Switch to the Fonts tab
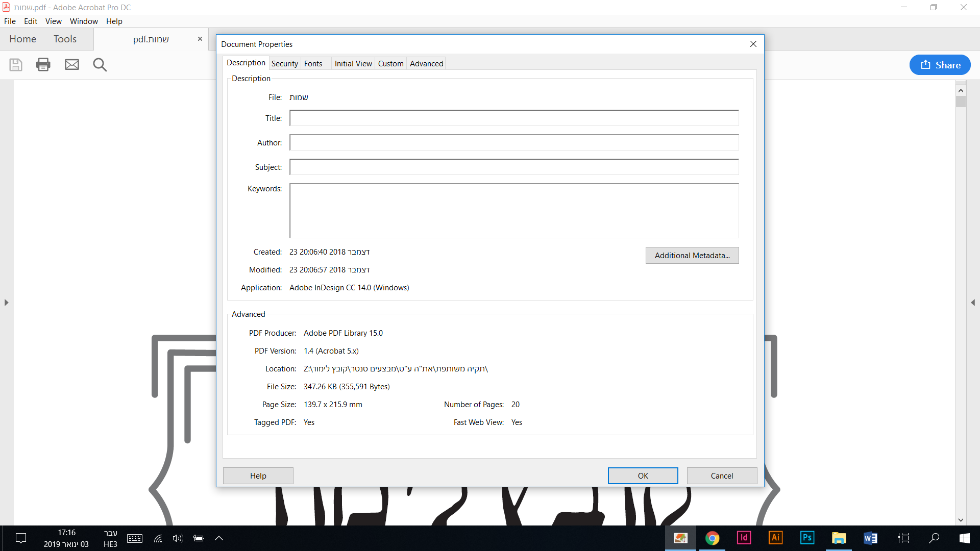980x551 pixels. pos(313,64)
